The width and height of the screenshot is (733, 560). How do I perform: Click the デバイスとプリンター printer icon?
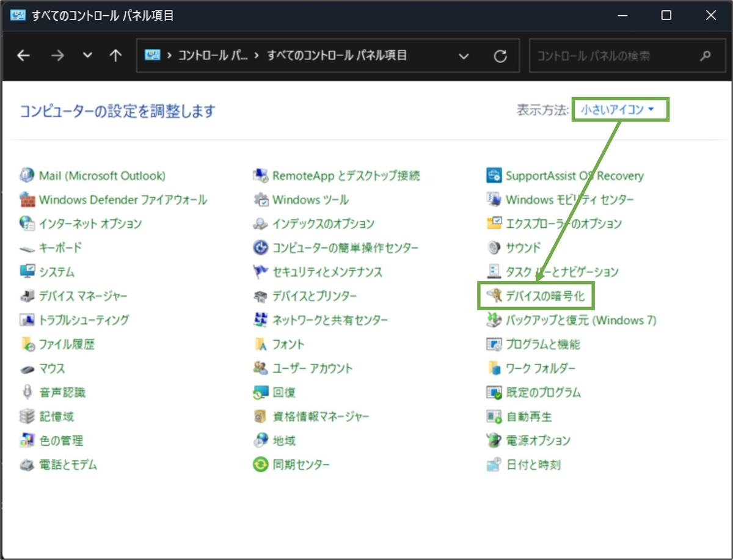pos(261,296)
